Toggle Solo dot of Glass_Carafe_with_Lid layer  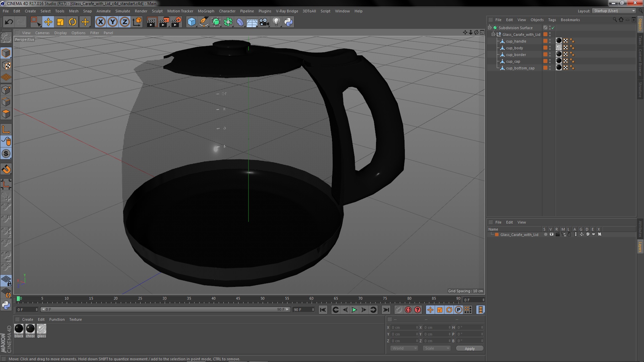546,234
